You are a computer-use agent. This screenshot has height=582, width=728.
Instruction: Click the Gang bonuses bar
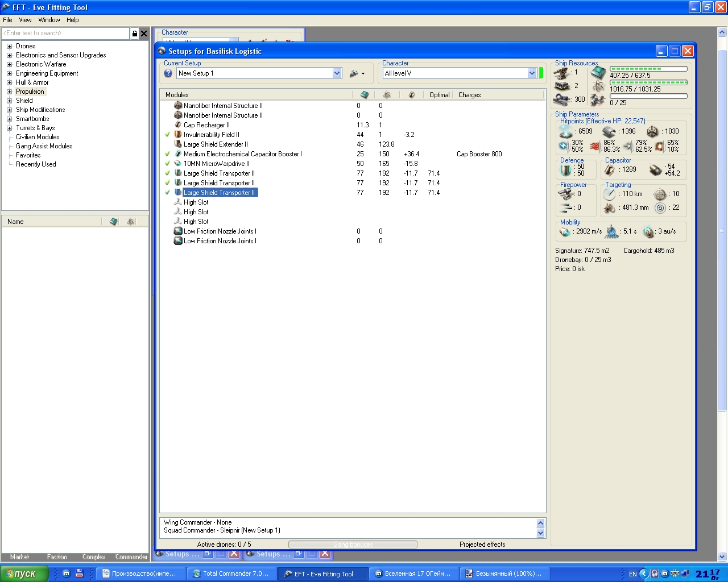353,544
